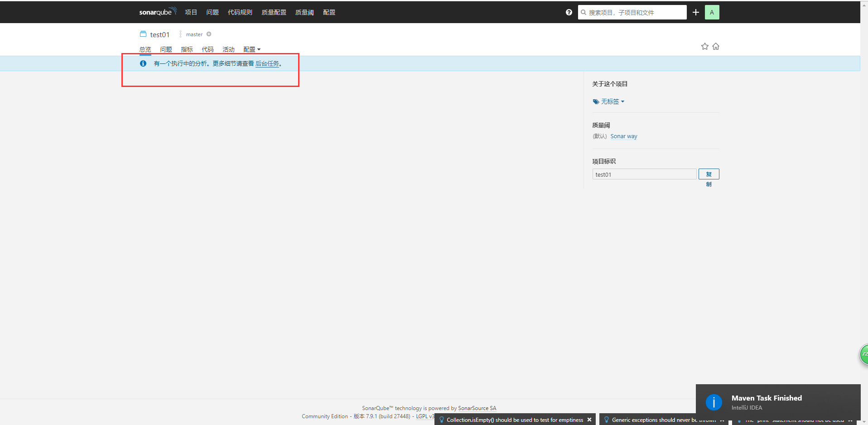Viewport: 868px width, 425px height.
Task: Click the Collection.isEmpty() bulb icon
Action: coord(442,420)
